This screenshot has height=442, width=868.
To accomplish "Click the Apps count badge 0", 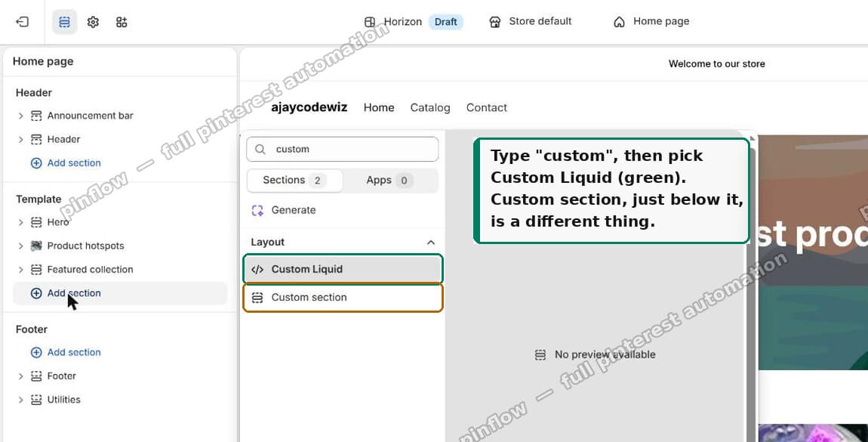I will [404, 181].
